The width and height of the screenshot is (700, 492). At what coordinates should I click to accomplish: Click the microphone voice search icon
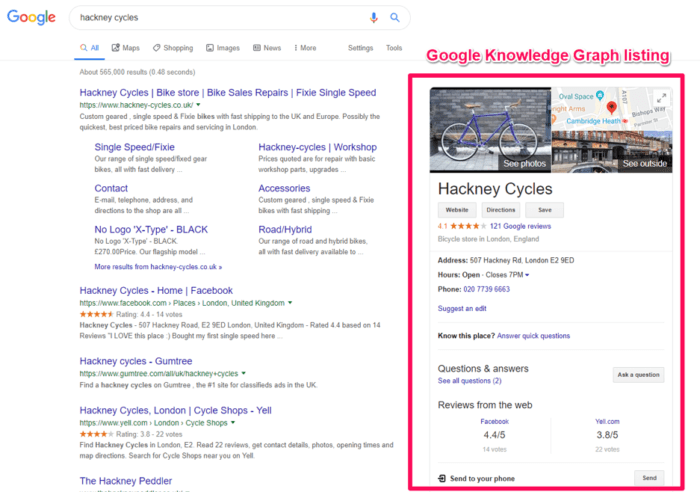374,18
